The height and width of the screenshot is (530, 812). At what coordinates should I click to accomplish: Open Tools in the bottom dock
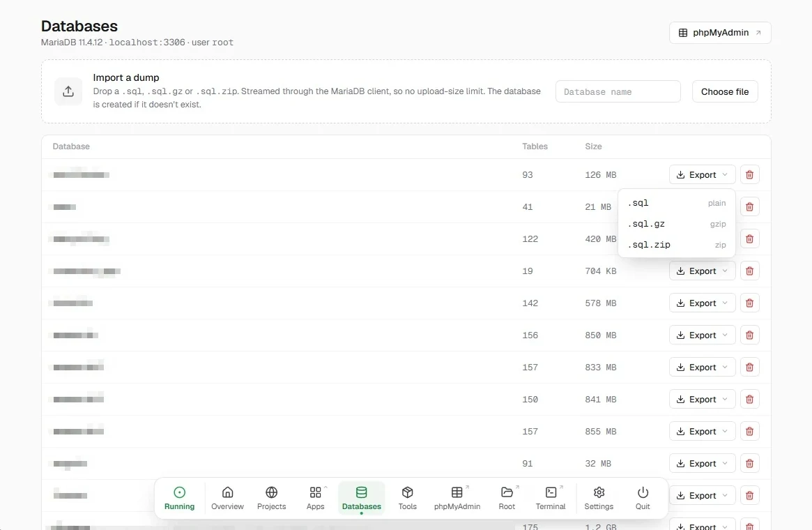(x=408, y=498)
